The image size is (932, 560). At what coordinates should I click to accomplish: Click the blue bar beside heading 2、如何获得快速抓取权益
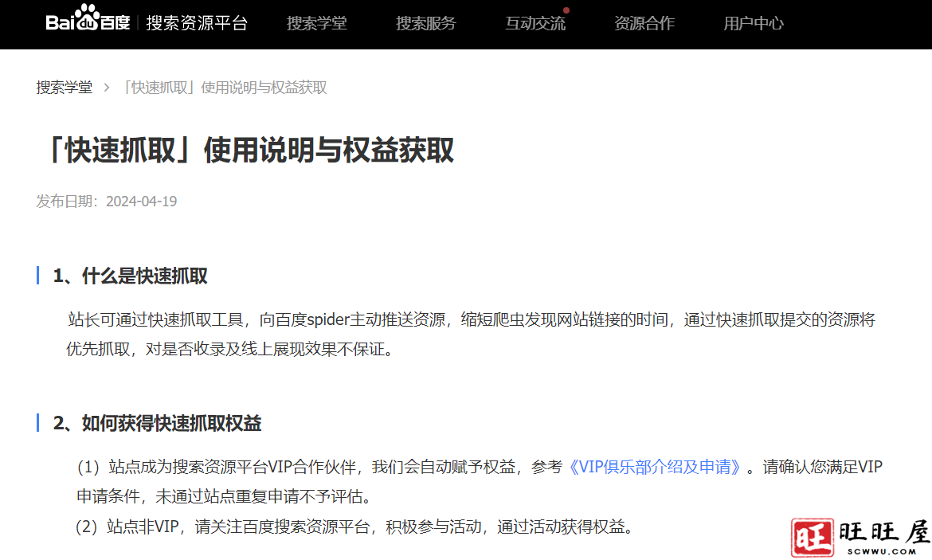39,424
